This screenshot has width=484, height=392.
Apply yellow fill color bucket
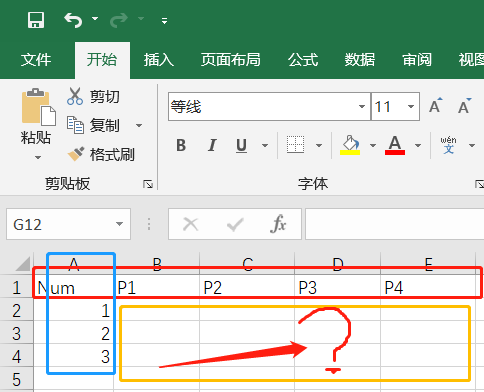pyautogui.click(x=350, y=145)
